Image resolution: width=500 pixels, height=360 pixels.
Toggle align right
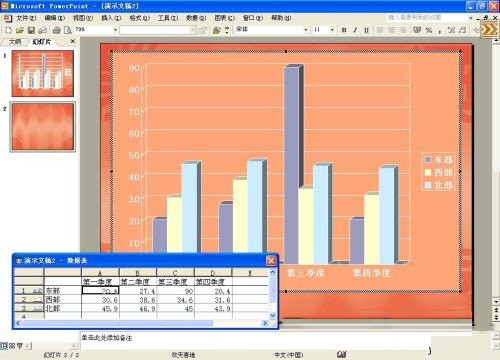tap(403, 30)
